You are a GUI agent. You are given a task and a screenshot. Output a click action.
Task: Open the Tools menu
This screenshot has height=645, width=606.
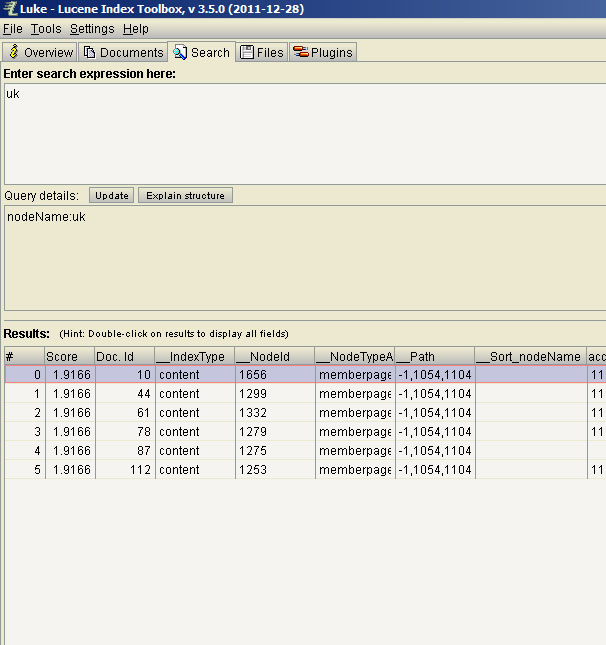46,29
